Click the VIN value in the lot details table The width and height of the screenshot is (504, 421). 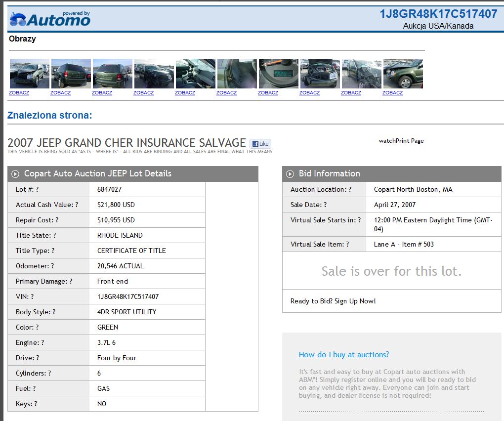point(128,296)
